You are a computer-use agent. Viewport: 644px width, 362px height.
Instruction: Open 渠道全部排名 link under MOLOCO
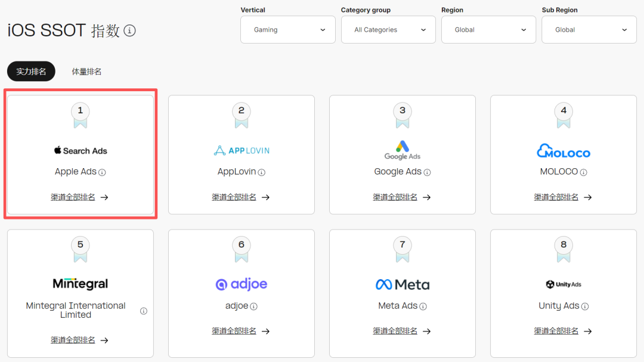click(x=563, y=197)
